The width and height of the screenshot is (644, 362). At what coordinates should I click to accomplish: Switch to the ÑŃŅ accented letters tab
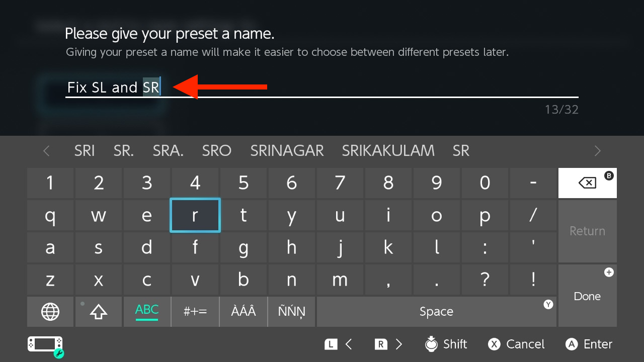coord(292,312)
